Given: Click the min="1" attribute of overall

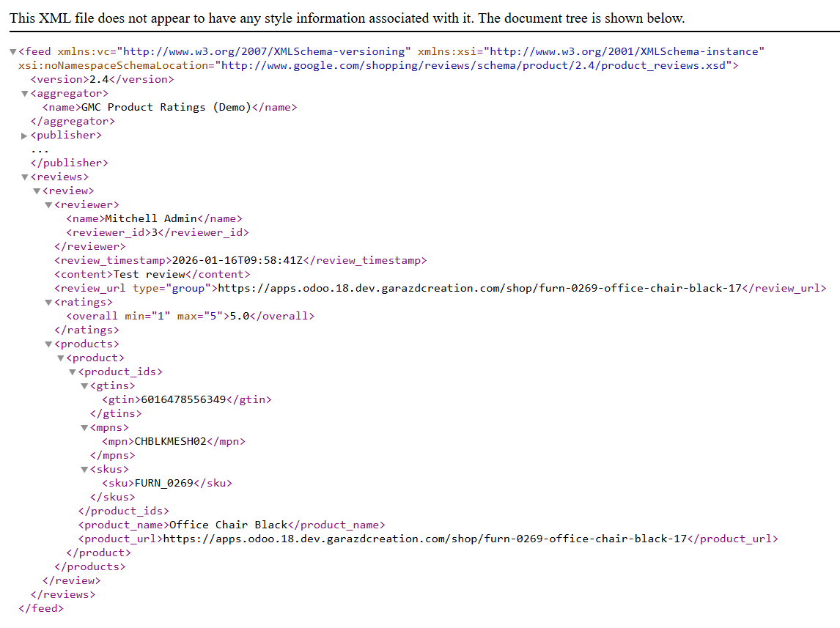Looking at the screenshot, I should [x=147, y=316].
